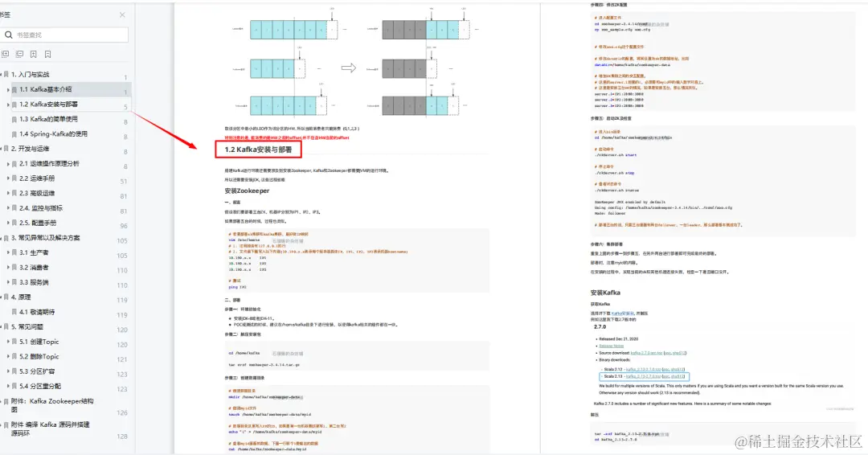The width and height of the screenshot is (868, 455).
Task: Click page number 51 beside 运维手册
Action: pyautogui.click(x=124, y=182)
